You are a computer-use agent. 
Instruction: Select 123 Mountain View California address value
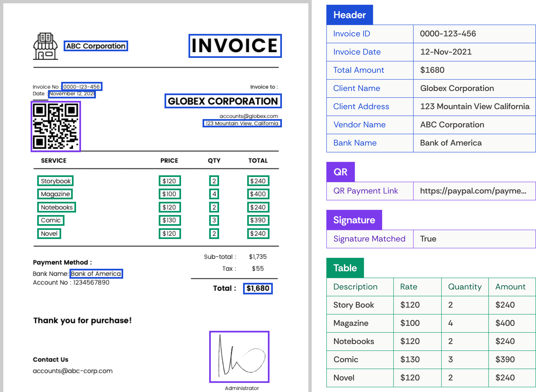coord(475,106)
